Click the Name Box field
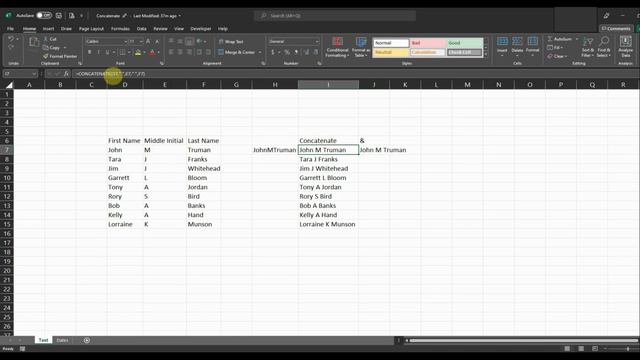Image resolution: width=640 pixels, height=360 pixels. point(20,74)
